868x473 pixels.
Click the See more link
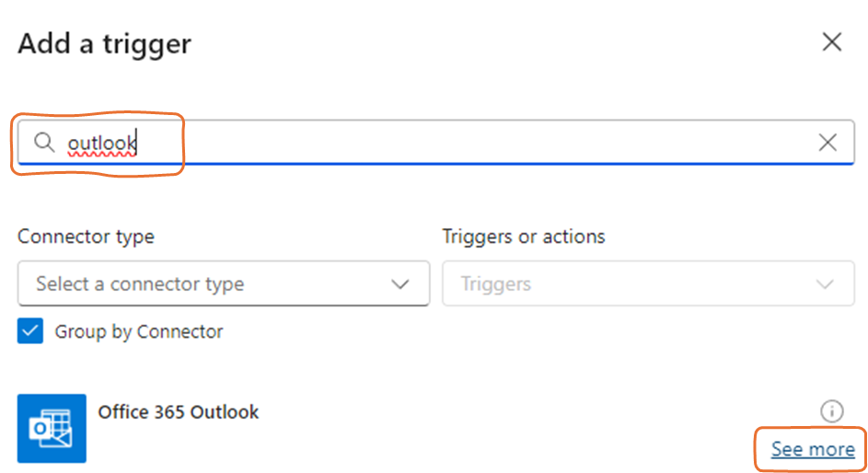pos(813,449)
